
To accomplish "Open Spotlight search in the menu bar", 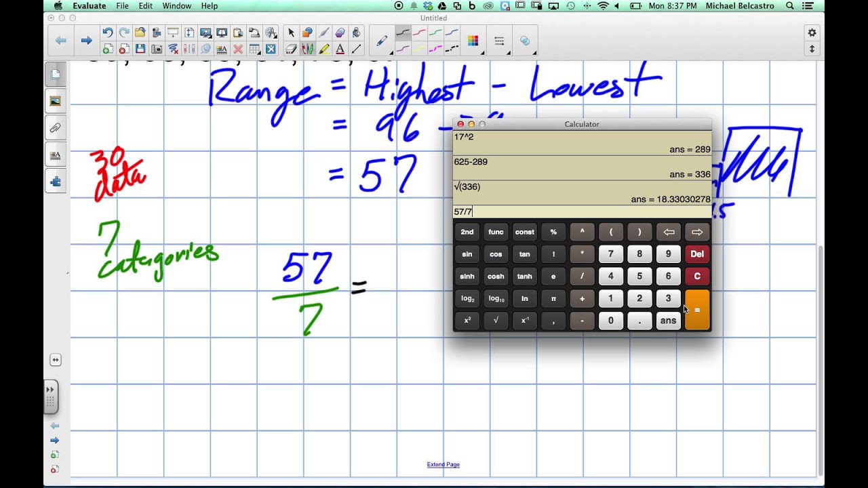I will (790, 5).
